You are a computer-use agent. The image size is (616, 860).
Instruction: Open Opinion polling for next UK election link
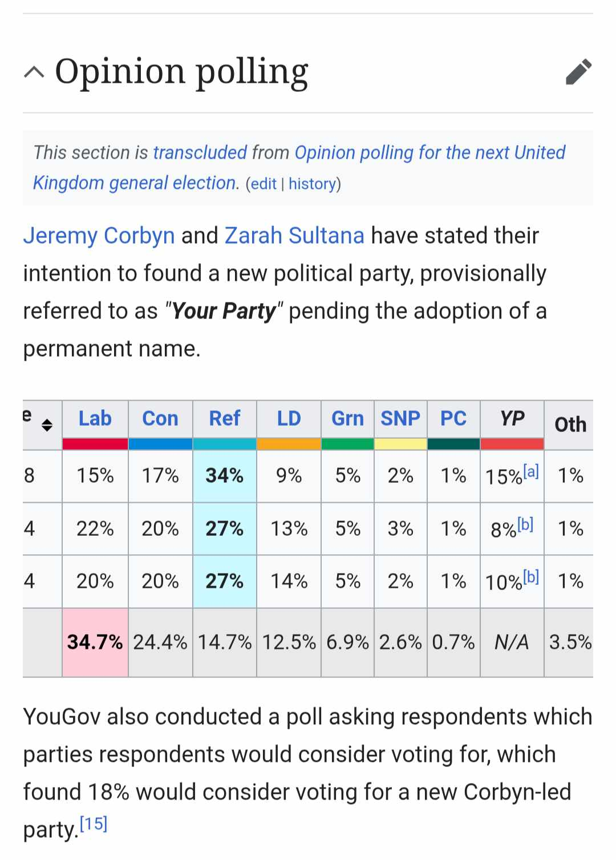(299, 168)
